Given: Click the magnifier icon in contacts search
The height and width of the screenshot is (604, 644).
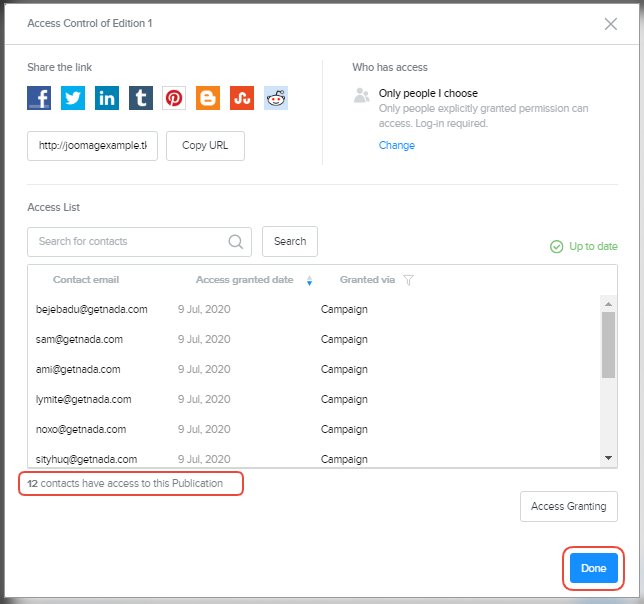Looking at the screenshot, I should pyautogui.click(x=236, y=241).
